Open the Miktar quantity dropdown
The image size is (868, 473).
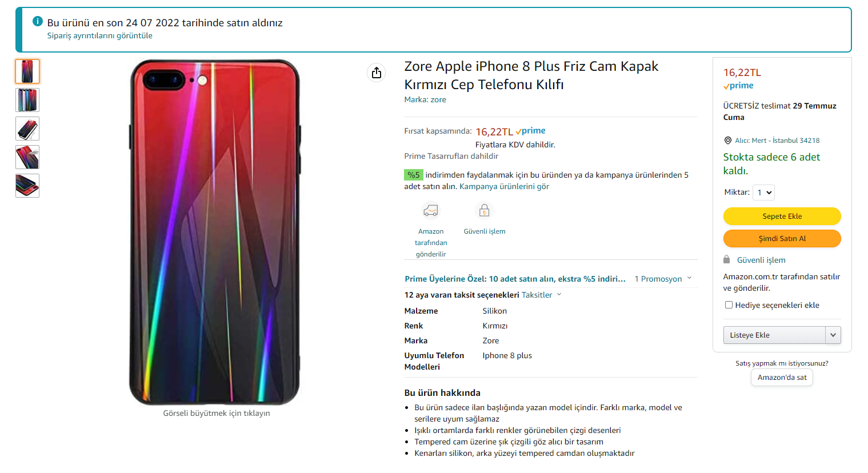point(763,193)
